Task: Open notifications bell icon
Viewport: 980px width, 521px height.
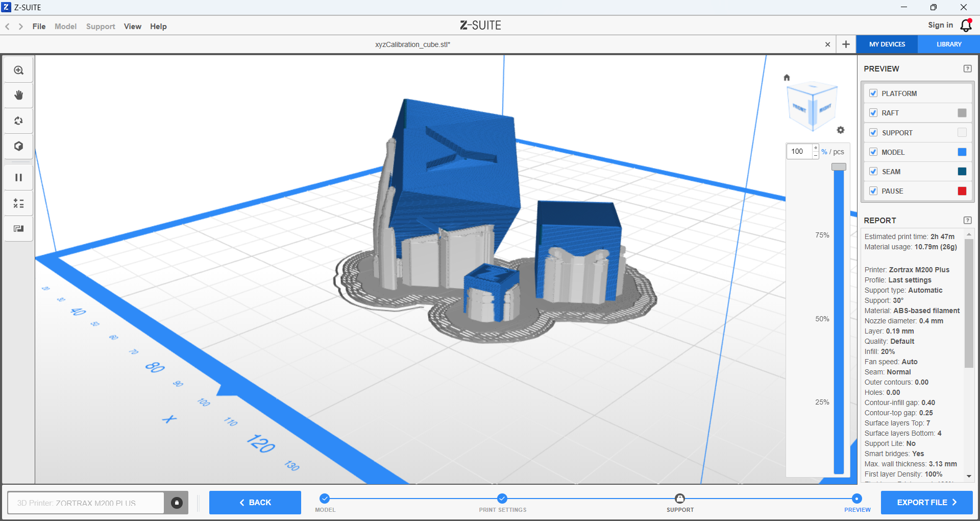Action: click(966, 25)
